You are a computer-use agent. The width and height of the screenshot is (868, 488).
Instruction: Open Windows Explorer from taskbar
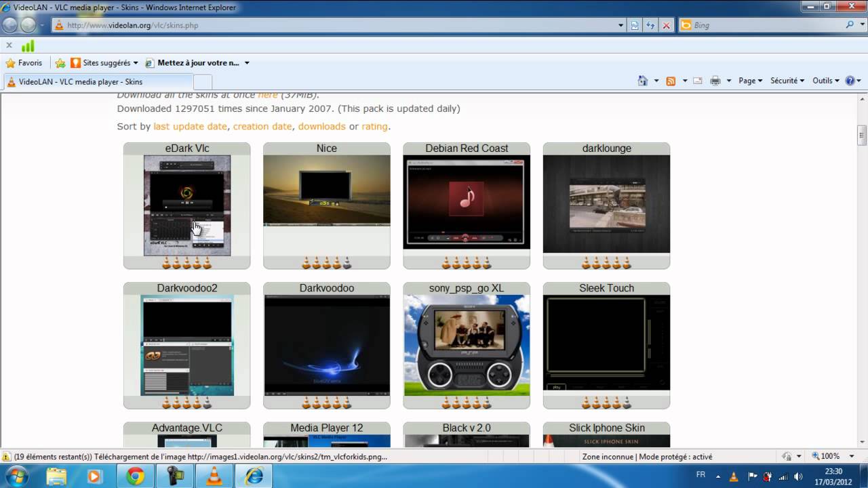point(56,476)
